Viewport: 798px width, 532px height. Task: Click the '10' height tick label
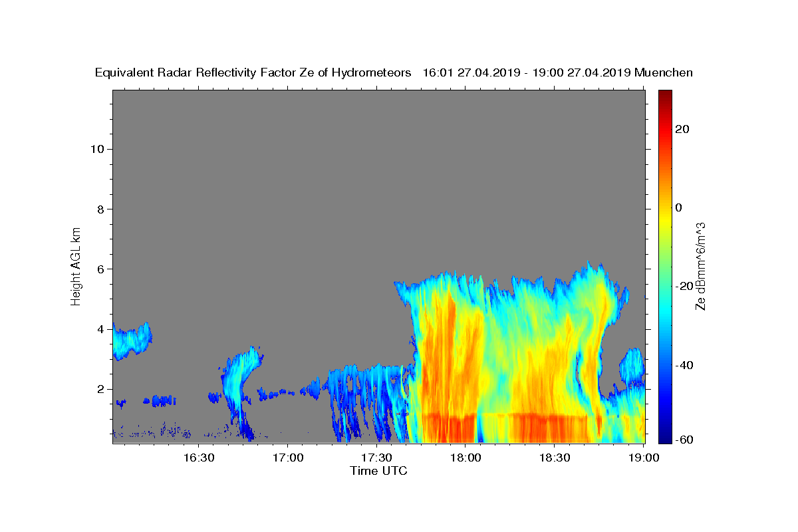[x=97, y=149]
